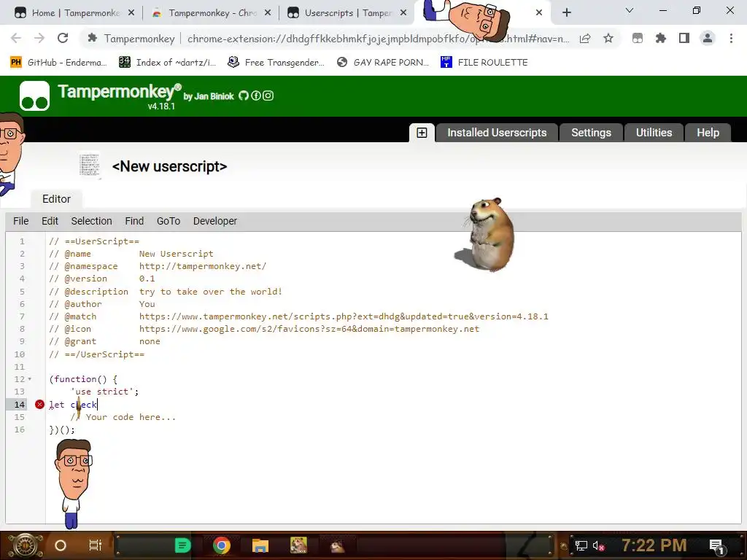Click the new userscript plus tab

tap(422, 133)
